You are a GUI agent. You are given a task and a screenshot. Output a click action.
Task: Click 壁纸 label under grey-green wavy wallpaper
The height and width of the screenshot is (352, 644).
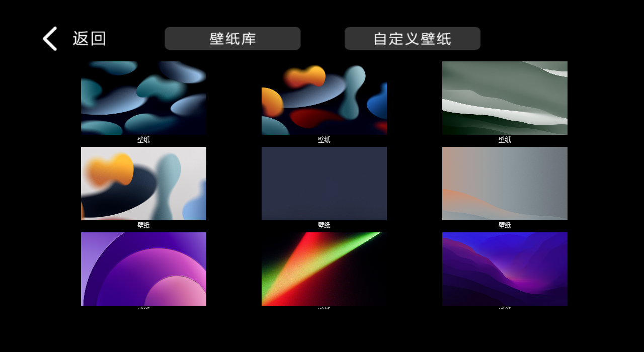(x=505, y=140)
